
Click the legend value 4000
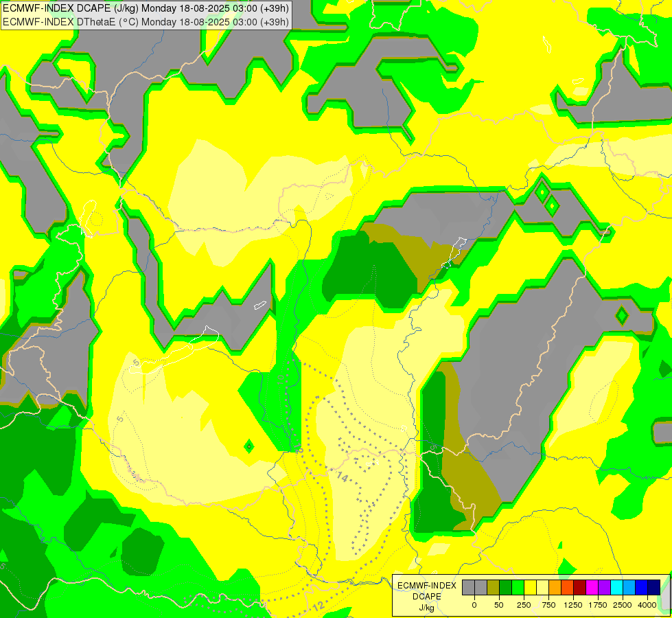tap(647, 605)
